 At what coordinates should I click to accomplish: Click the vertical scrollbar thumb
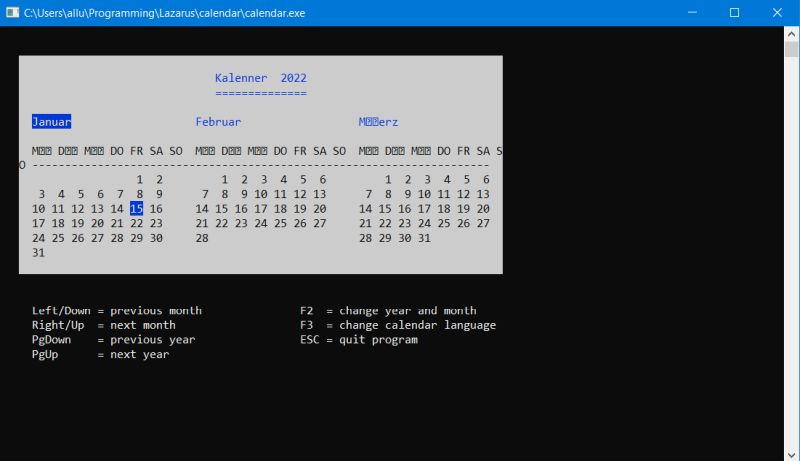[791, 49]
